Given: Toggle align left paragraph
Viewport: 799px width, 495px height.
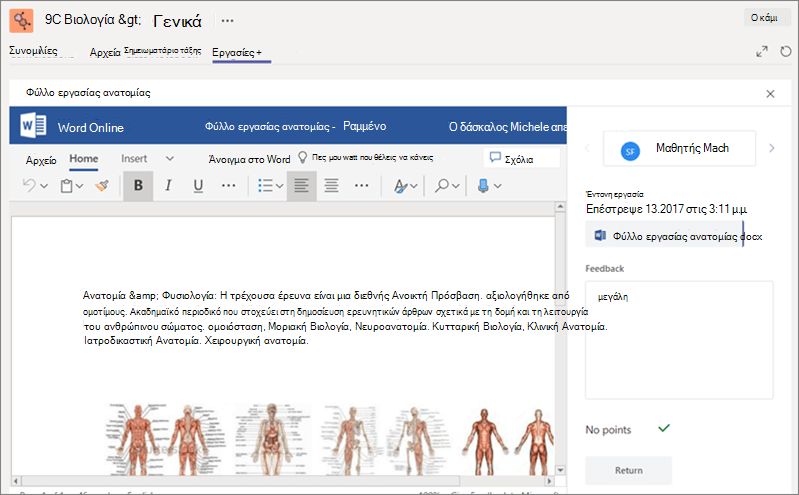Looking at the screenshot, I should pos(302,186).
